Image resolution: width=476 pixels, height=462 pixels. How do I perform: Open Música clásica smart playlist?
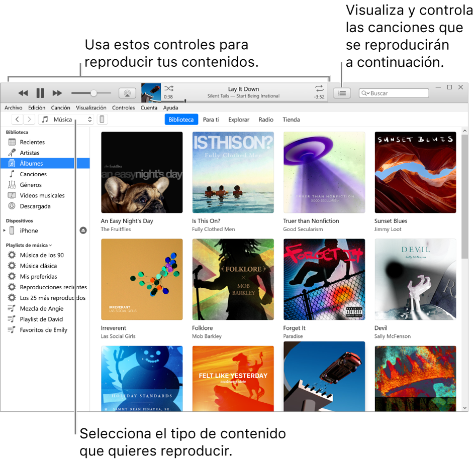[x=45, y=266]
